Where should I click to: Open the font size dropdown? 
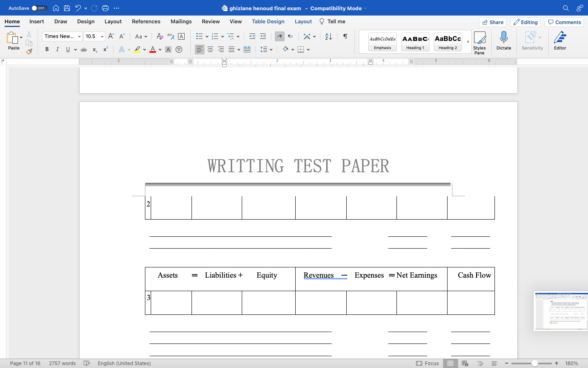[x=102, y=36]
